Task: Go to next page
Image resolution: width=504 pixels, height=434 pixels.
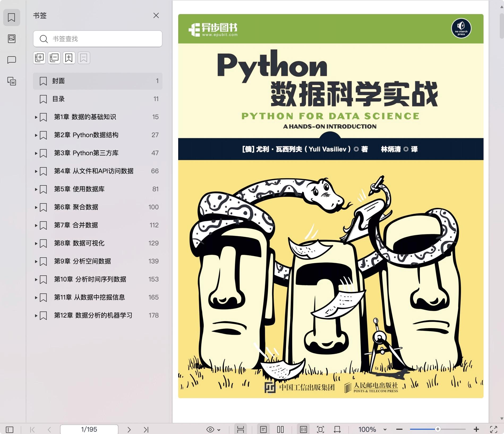Action: [x=129, y=429]
